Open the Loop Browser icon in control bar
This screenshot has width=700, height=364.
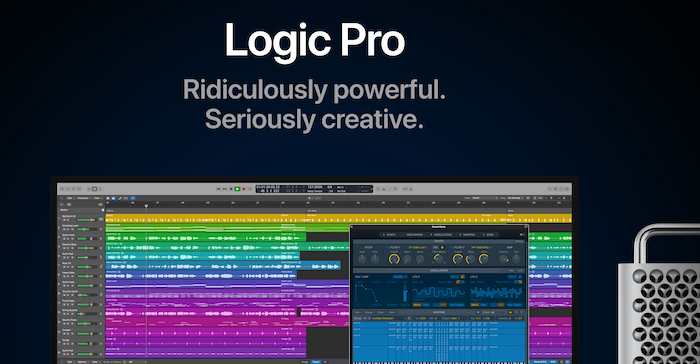tap(561, 189)
